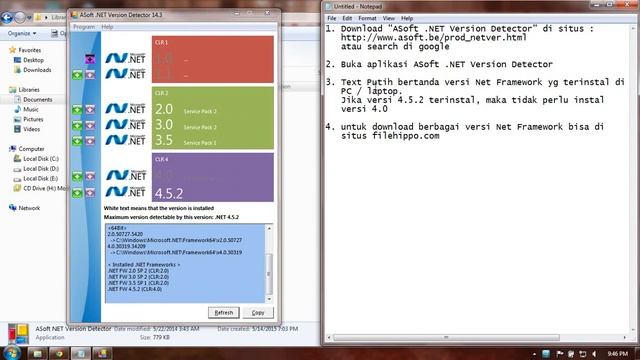Open the Organize dropdown in Explorer
640x360 pixels.
(22, 33)
